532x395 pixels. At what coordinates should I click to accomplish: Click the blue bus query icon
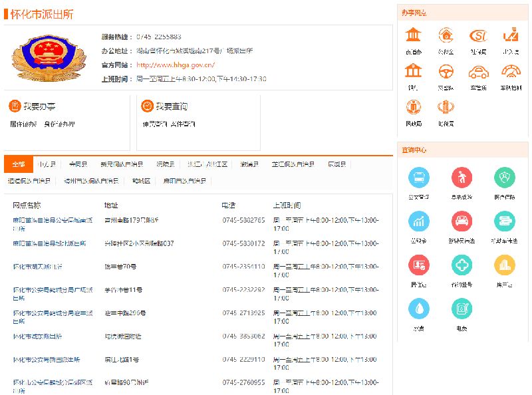pyautogui.click(x=418, y=178)
